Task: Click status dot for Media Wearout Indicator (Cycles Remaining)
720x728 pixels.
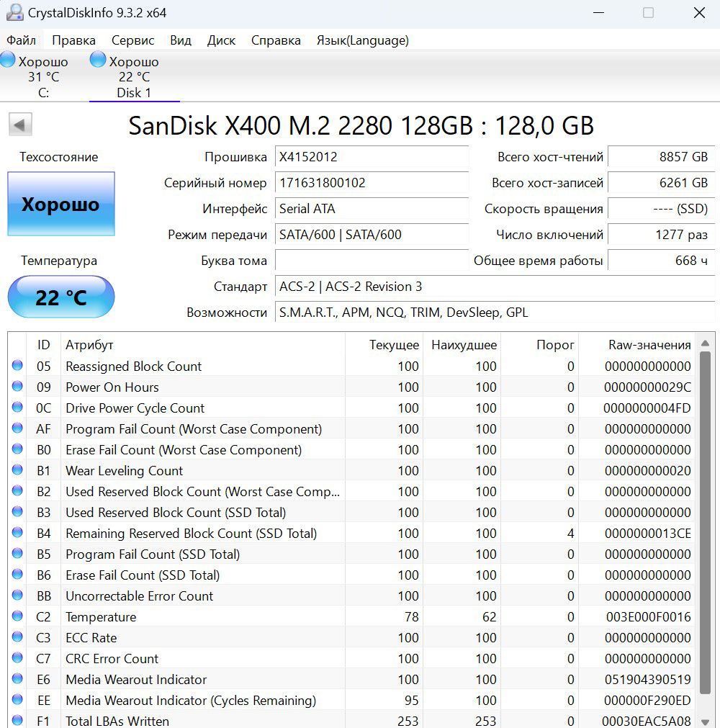Action: point(17,700)
